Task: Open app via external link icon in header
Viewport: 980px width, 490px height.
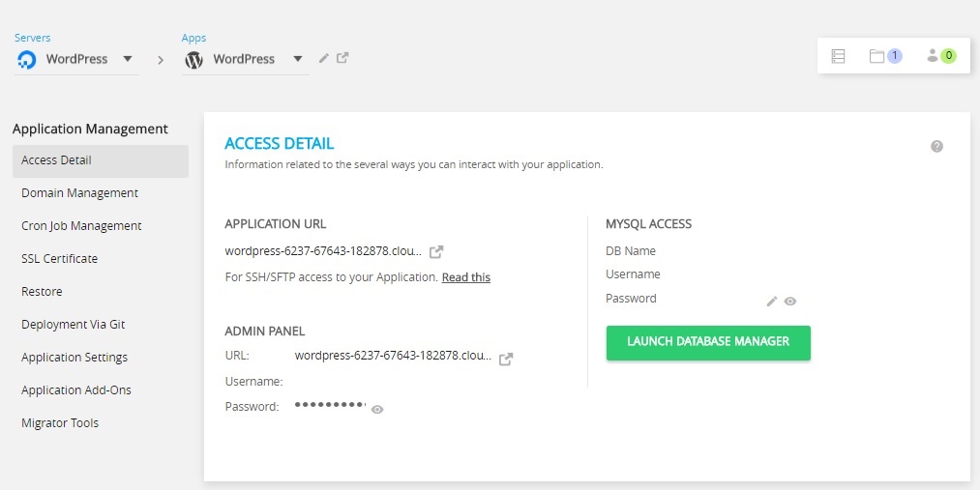Action: 342,57
